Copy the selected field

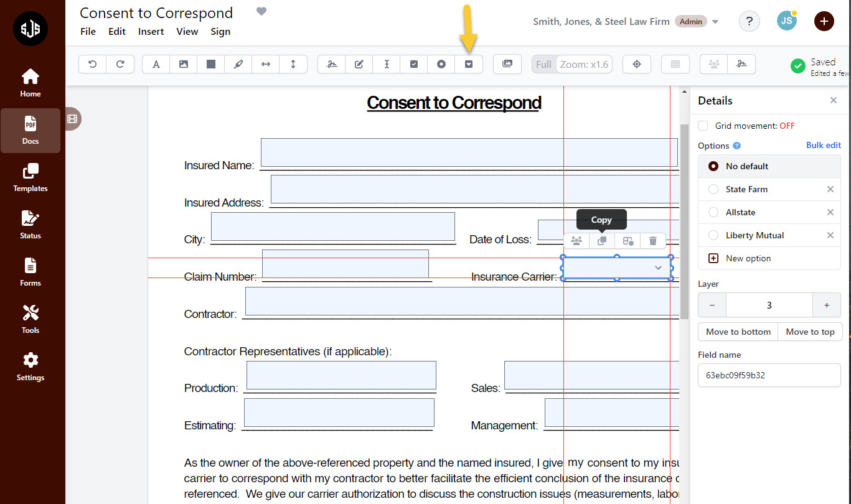602,241
